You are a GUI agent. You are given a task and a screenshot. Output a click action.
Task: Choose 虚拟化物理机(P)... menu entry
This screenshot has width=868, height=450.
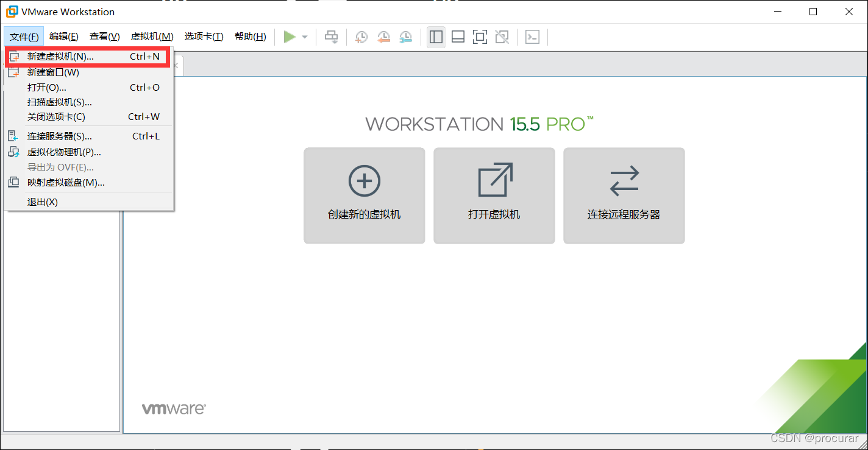89,152
